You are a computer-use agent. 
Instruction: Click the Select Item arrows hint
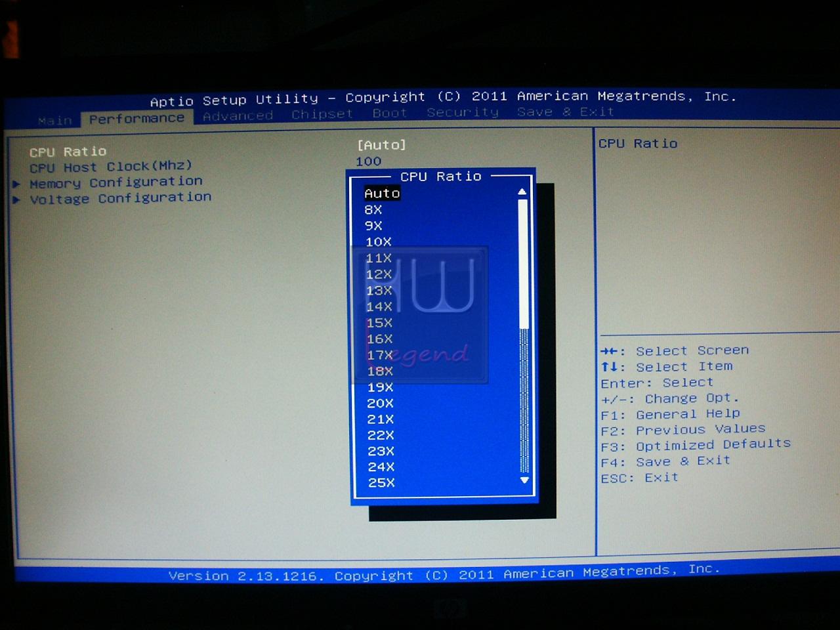(667, 367)
